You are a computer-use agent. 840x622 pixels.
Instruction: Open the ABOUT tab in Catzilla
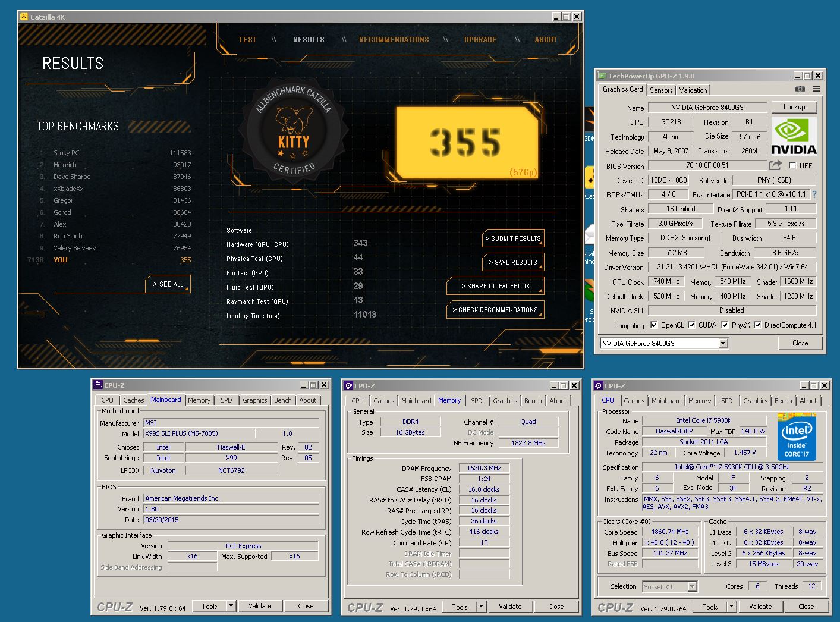pyautogui.click(x=546, y=40)
